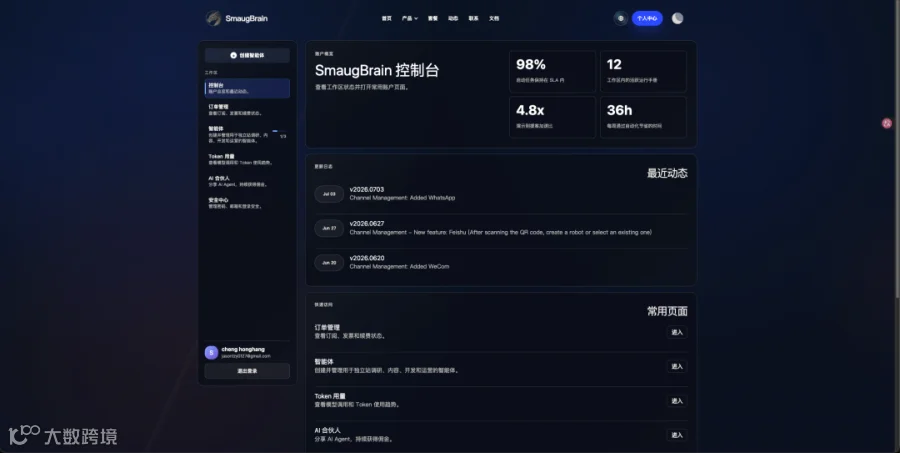The height and width of the screenshot is (453, 900).
Task: Click the 最近动态 section title
Action: [x=667, y=173]
